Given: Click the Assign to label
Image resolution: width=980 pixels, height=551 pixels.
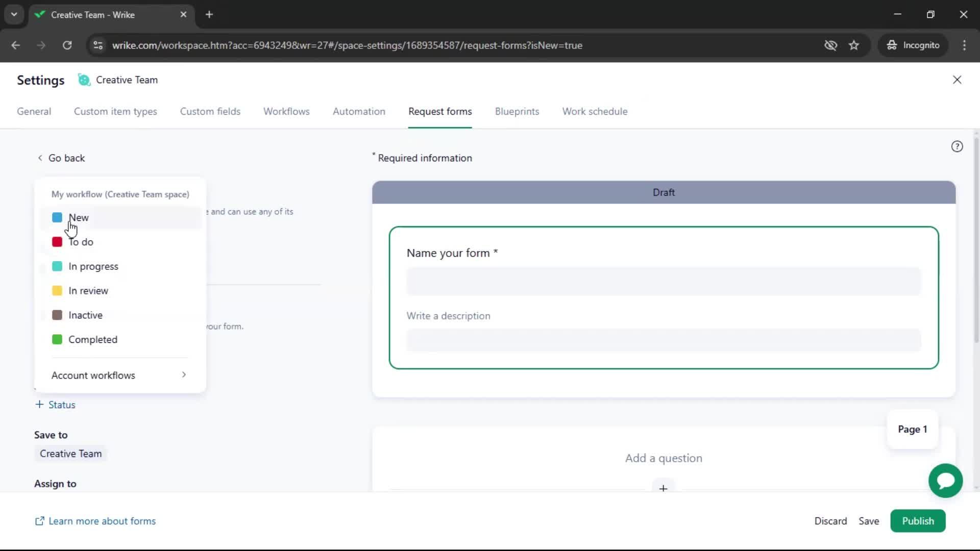Looking at the screenshot, I should (55, 484).
